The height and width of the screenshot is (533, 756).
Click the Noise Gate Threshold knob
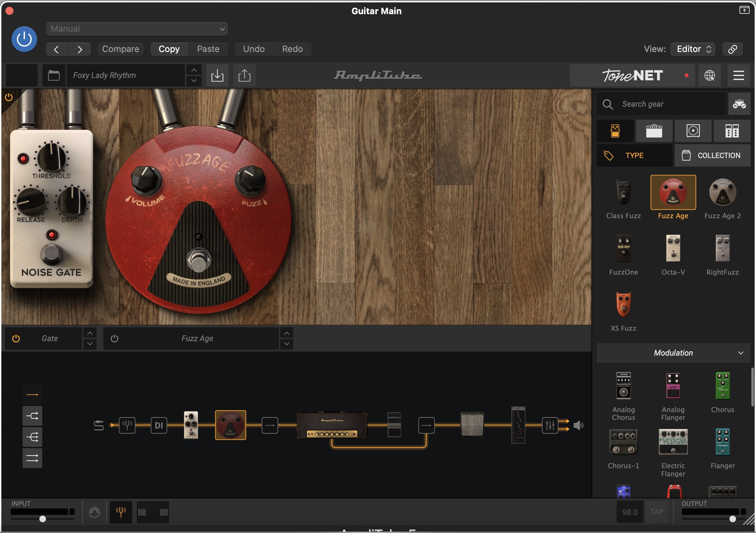pyautogui.click(x=51, y=157)
